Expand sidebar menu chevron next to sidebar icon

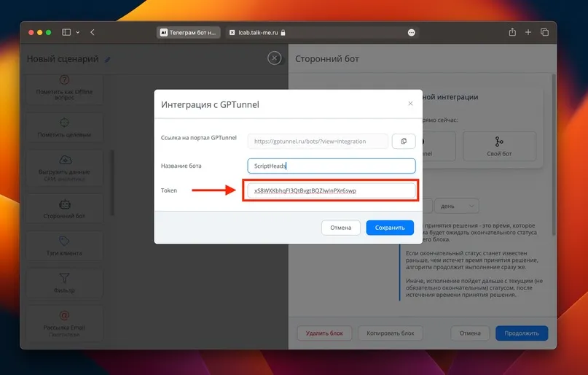point(78,33)
